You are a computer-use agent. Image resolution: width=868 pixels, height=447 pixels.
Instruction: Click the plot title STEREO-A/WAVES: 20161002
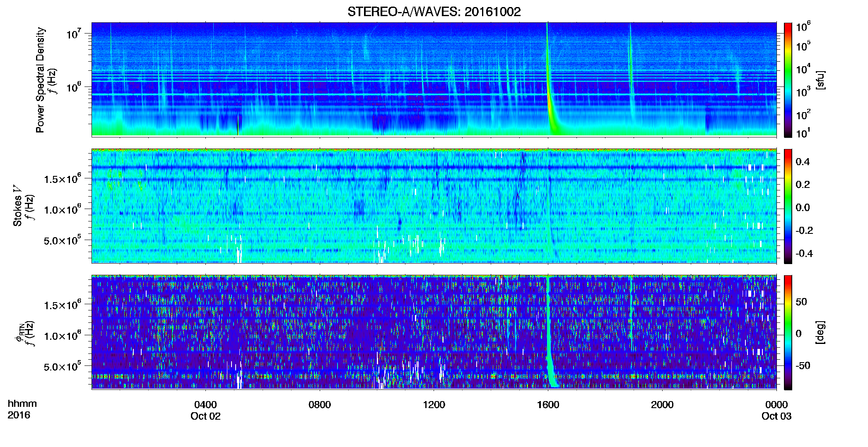(434, 12)
